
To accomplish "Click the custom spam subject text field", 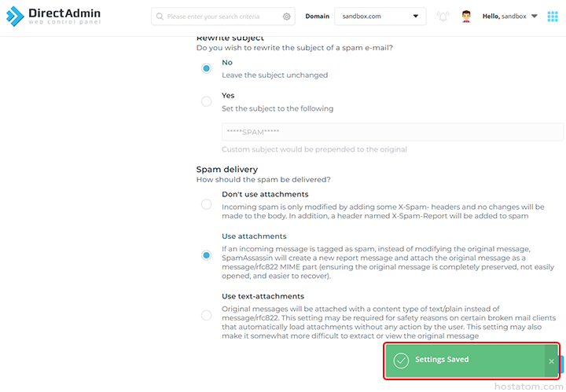I will coord(392,132).
